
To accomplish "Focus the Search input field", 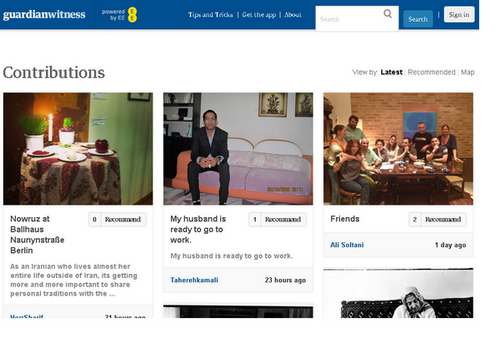I will (357, 19).
